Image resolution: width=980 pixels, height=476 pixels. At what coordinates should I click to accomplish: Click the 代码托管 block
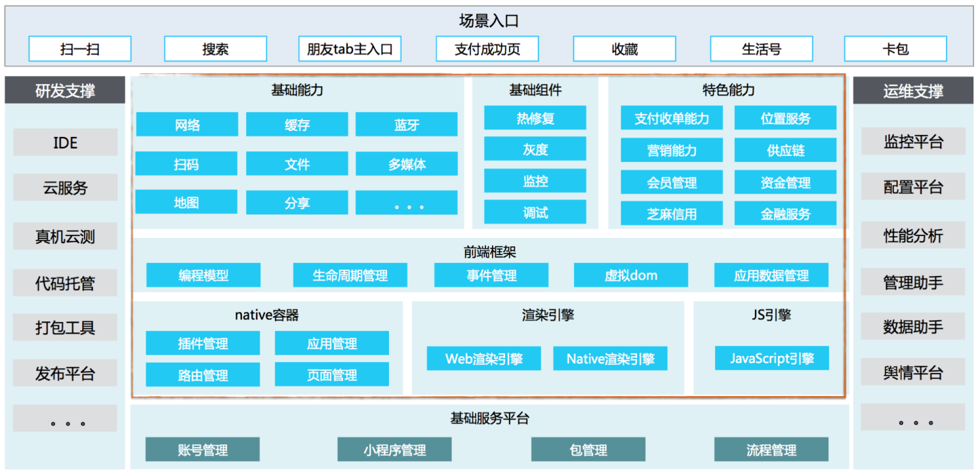click(65, 283)
